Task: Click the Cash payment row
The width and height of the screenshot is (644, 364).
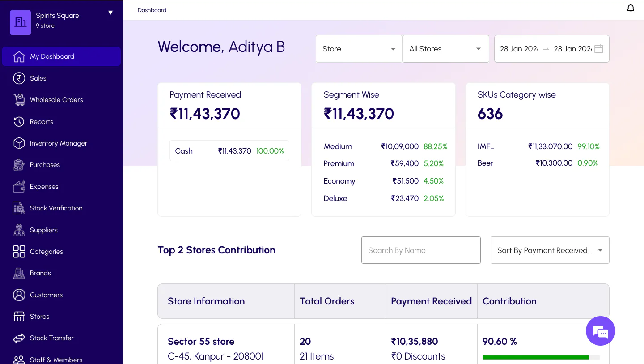Action: [x=229, y=151]
